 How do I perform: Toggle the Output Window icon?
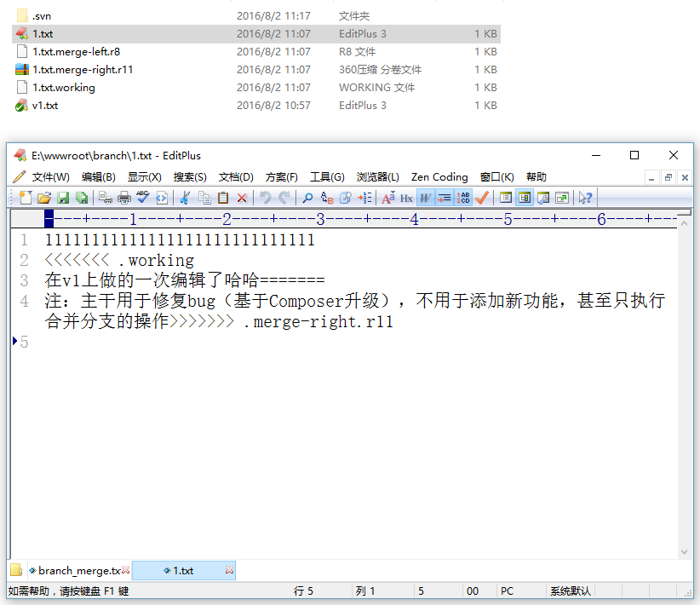click(x=524, y=198)
